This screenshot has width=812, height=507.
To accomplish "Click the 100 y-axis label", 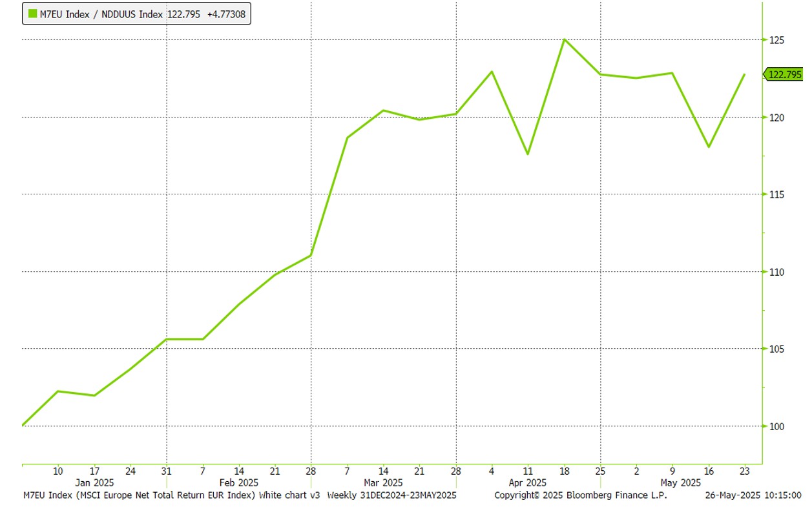I will click(776, 426).
